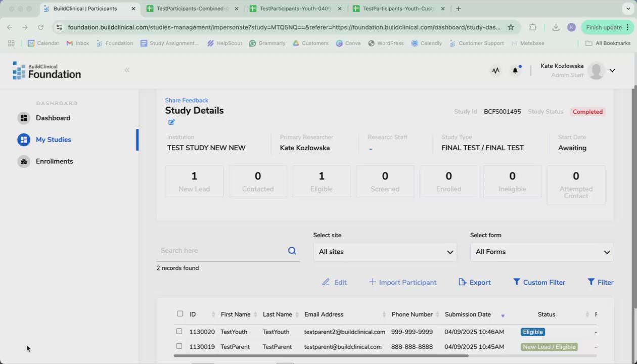Click the Kate Kozlowska profile avatar

[x=597, y=71]
